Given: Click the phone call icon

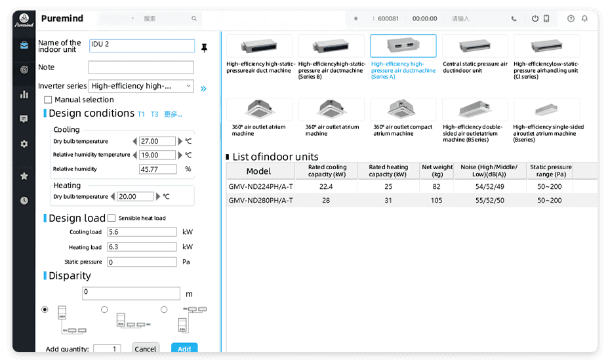Looking at the screenshot, I should (x=514, y=19).
